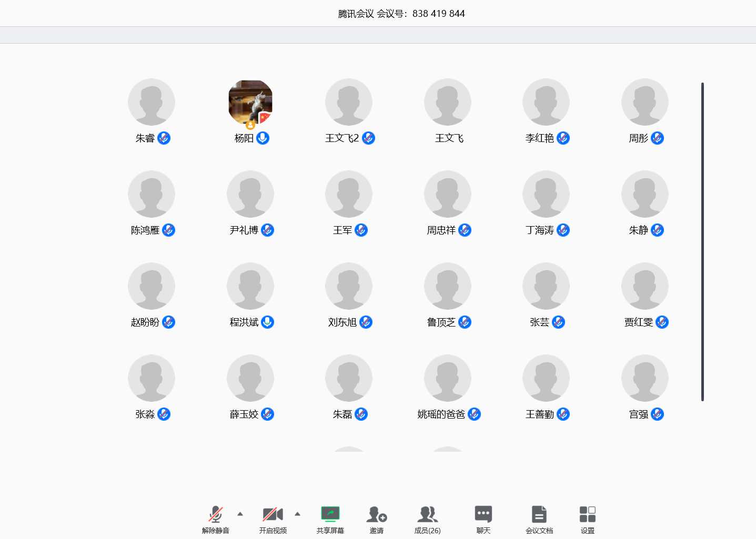Viewport: 756px width, 539px height.
Task: Click 李红艳's avatar
Action: point(546,102)
